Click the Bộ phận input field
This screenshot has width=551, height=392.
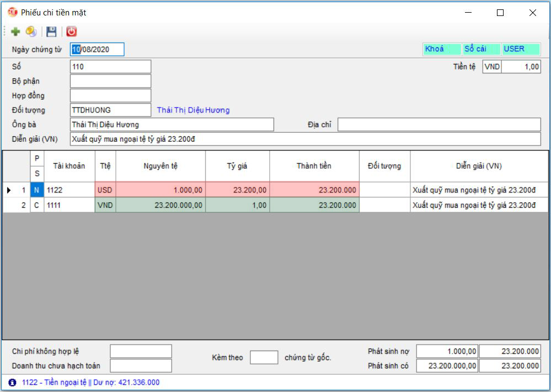[110, 82]
